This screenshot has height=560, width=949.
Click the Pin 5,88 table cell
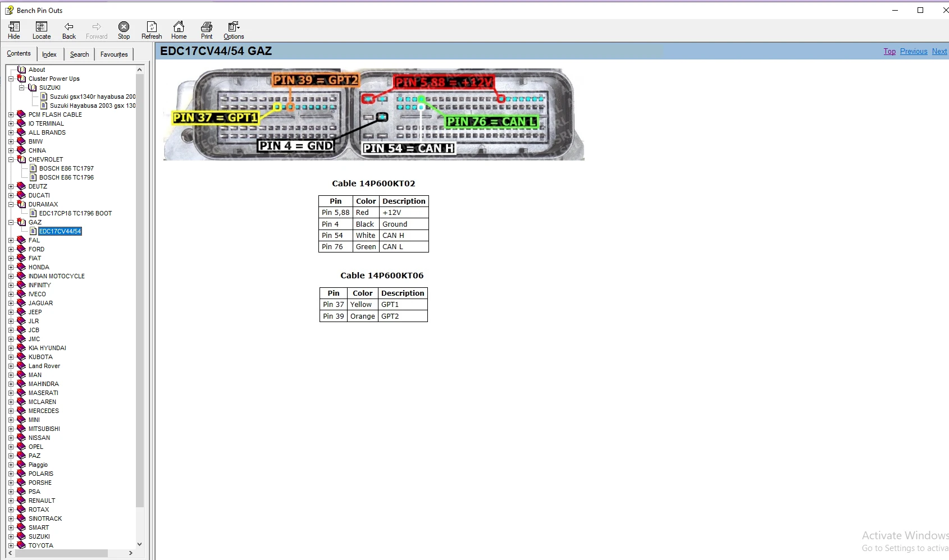tap(336, 213)
